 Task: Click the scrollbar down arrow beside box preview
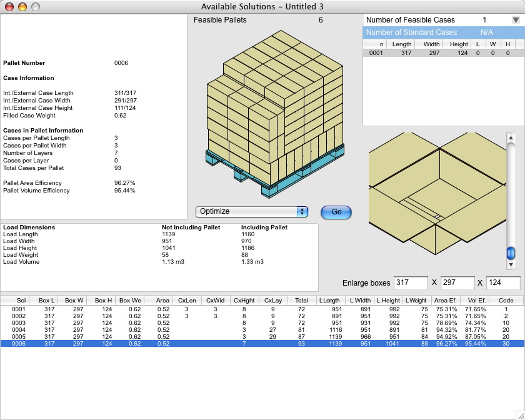pos(511,265)
